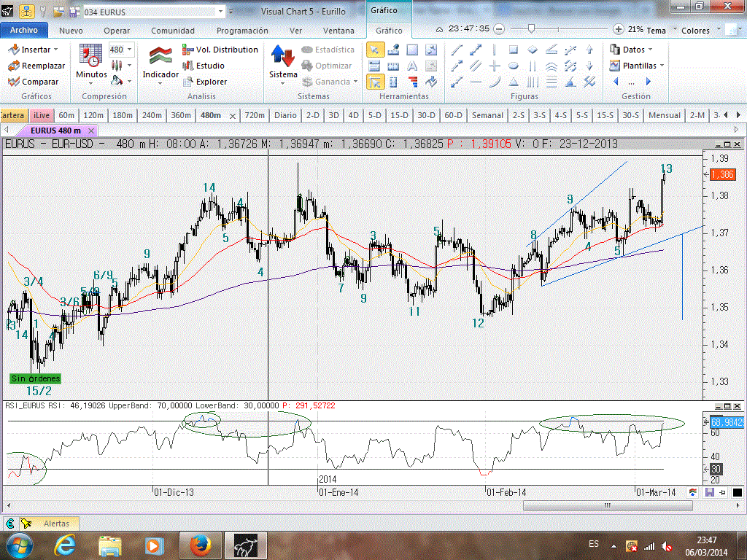Choose the triangle figure tool

point(514,82)
